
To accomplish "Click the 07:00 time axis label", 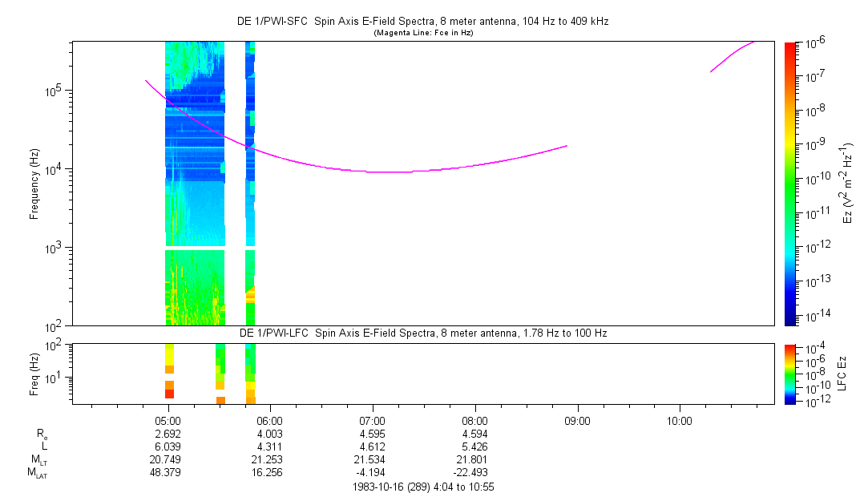I will click(x=372, y=420).
